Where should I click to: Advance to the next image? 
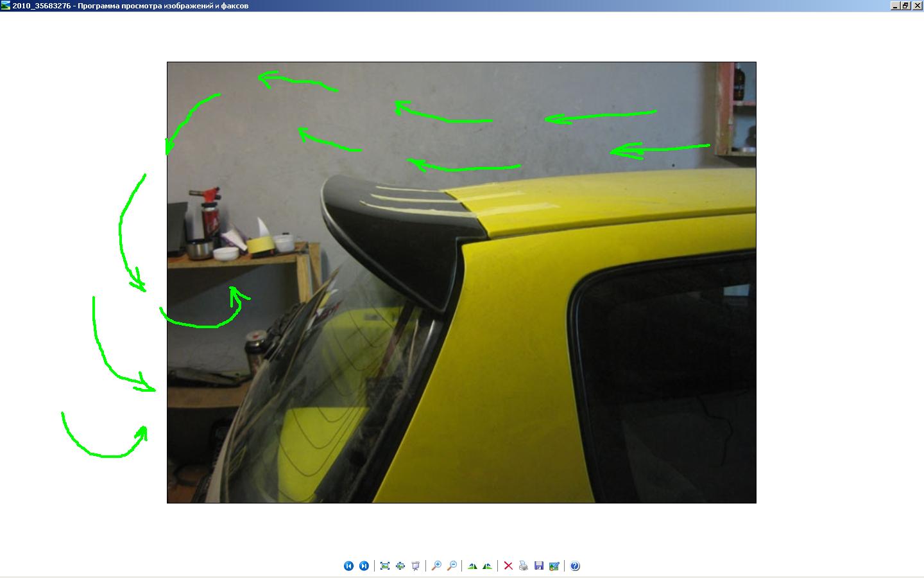pyautogui.click(x=364, y=566)
